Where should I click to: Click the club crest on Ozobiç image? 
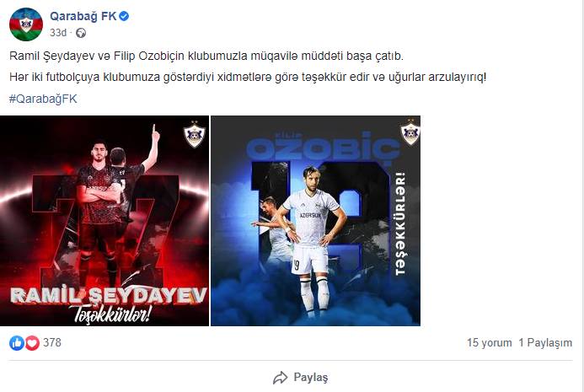tap(410, 132)
